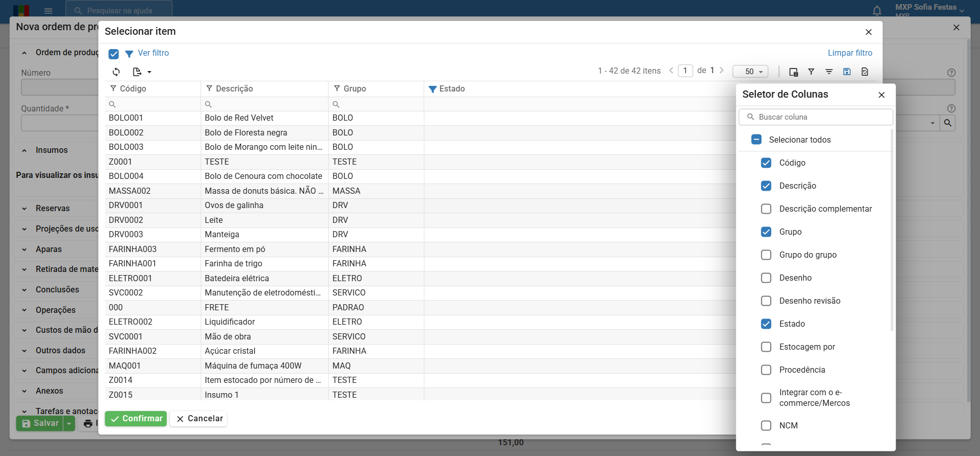The width and height of the screenshot is (980, 456).
Task: Click the Confirmar button
Action: click(x=136, y=419)
